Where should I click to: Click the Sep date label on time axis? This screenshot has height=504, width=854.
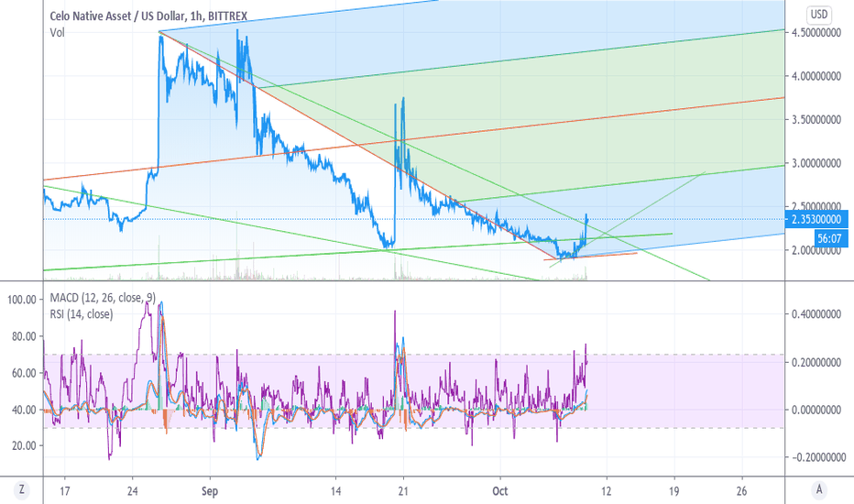tap(210, 491)
